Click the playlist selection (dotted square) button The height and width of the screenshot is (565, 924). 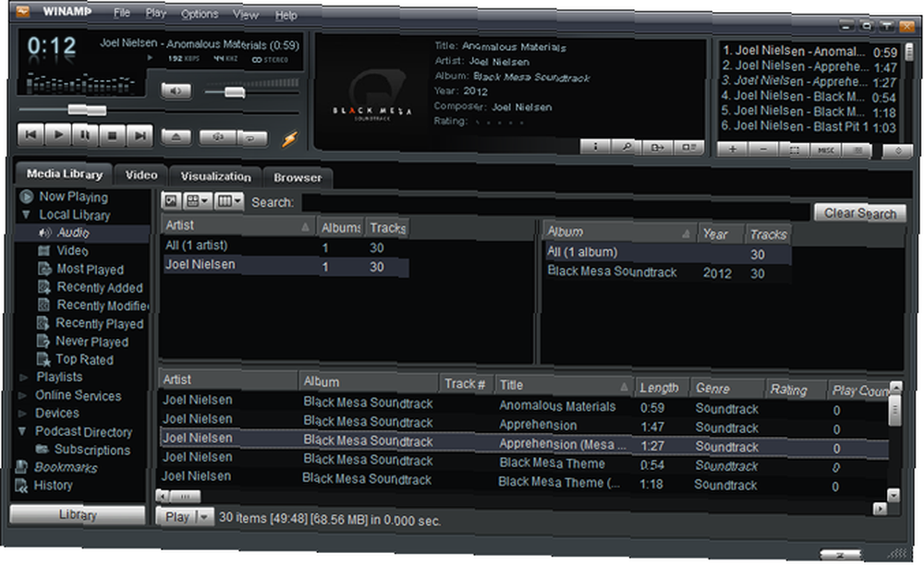click(795, 150)
